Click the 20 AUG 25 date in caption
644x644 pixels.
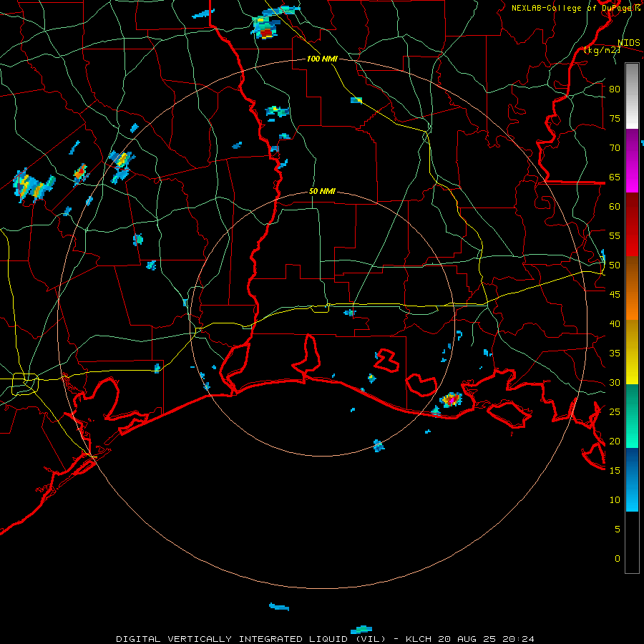pos(468,639)
